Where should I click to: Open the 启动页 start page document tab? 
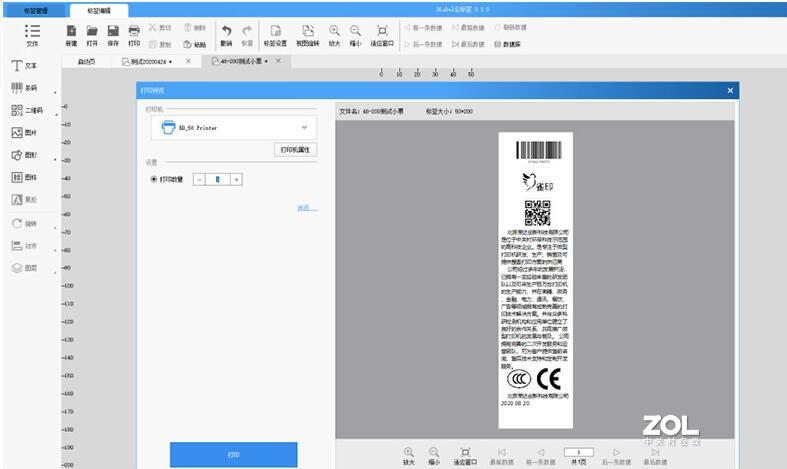pyautogui.click(x=86, y=61)
